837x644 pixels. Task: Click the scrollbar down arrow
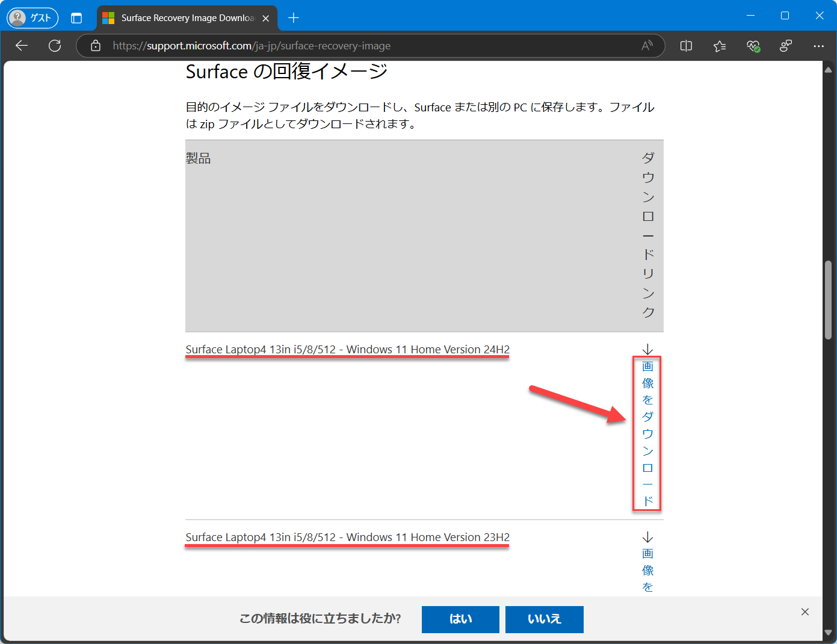click(x=828, y=633)
